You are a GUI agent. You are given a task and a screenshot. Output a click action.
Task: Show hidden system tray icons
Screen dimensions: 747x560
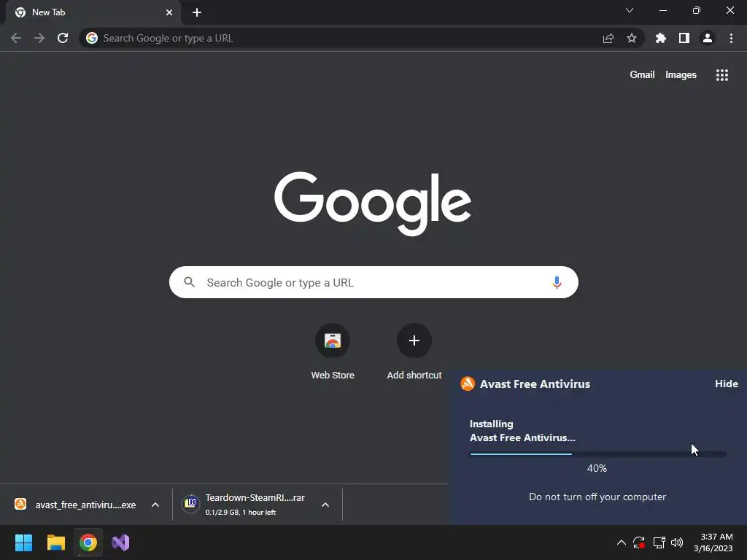point(622,542)
